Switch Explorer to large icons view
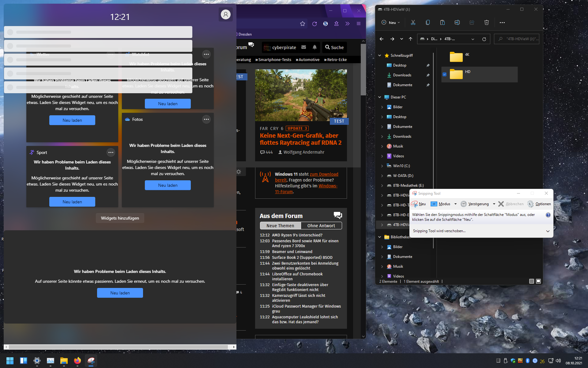588x368 pixels. click(538, 281)
